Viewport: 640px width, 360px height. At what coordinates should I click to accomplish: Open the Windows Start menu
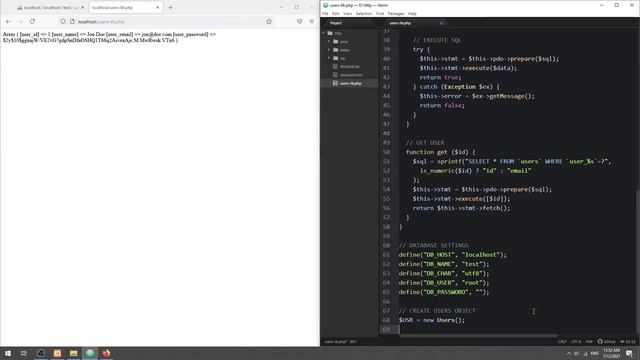click(x=8, y=353)
